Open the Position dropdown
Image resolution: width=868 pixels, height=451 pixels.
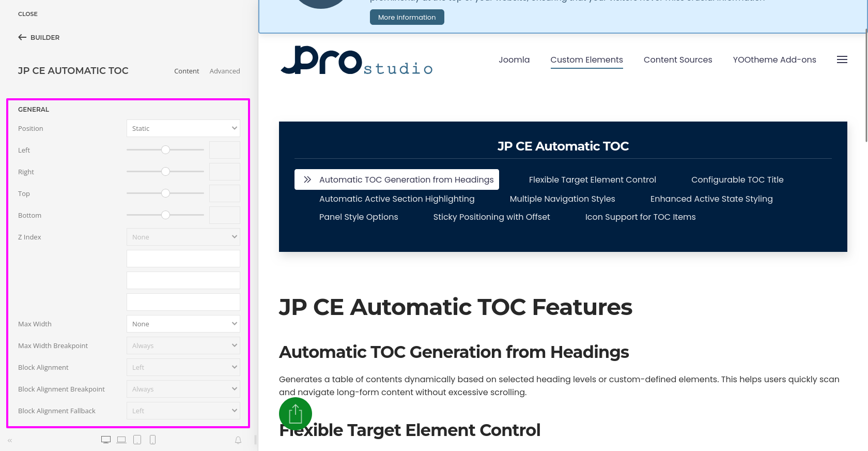click(x=183, y=128)
